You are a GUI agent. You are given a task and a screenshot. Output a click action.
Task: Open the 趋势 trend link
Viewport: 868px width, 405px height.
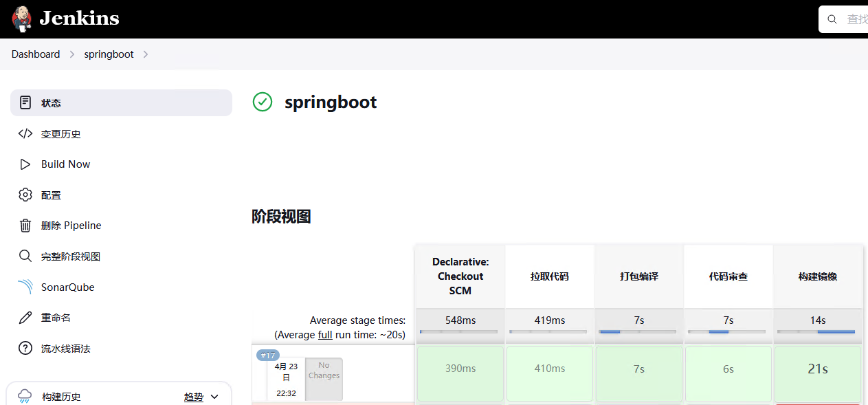tap(194, 397)
